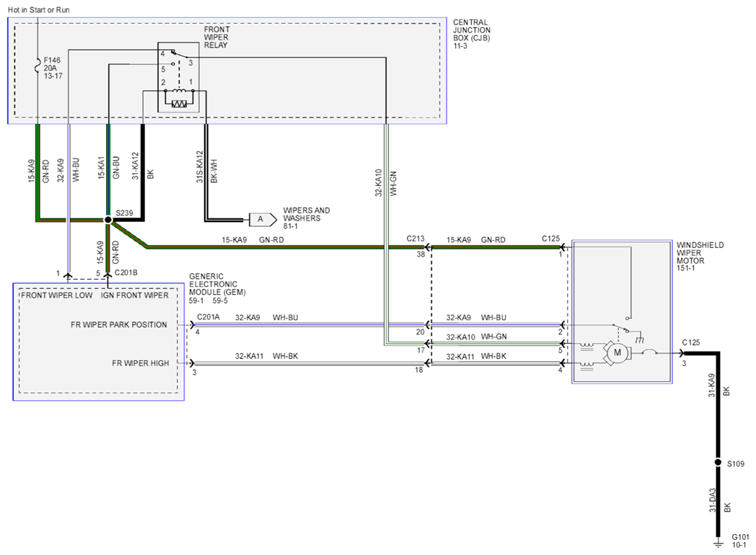Select the S239 splice dot
Viewport: 756px width, 555px height.
[x=108, y=220]
